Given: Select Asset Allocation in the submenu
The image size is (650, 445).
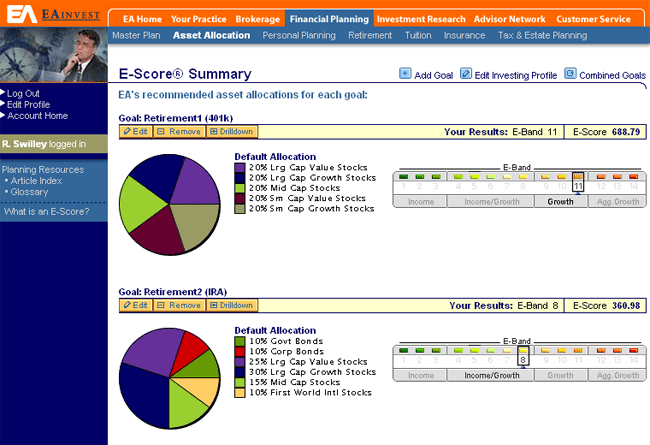Looking at the screenshot, I should [211, 35].
